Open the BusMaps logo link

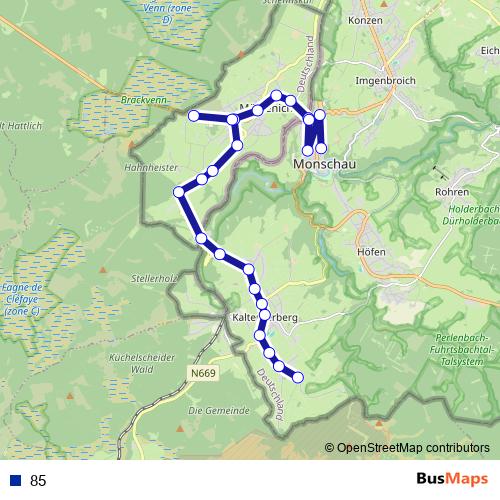click(x=452, y=479)
